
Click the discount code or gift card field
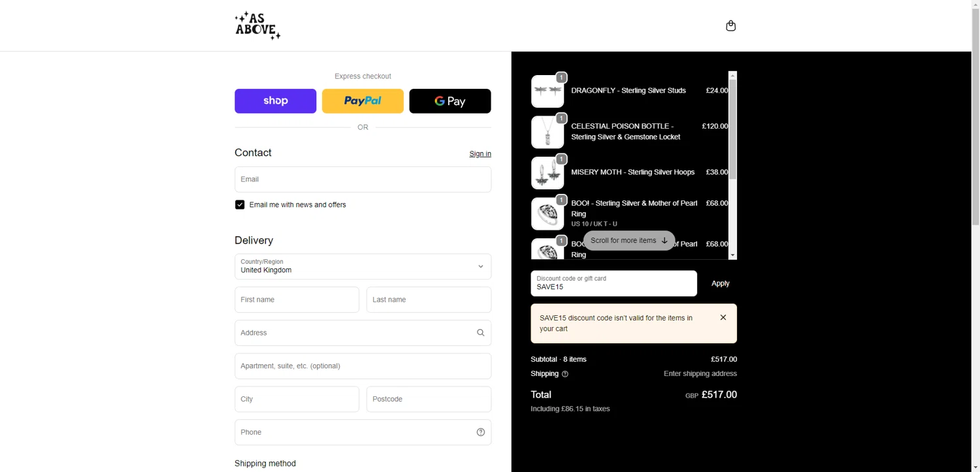[613, 283]
